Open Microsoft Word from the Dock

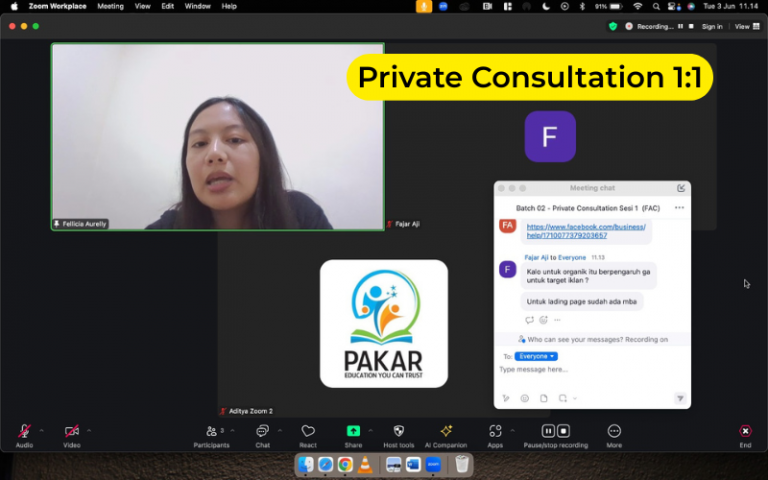pyautogui.click(x=413, y=464)
